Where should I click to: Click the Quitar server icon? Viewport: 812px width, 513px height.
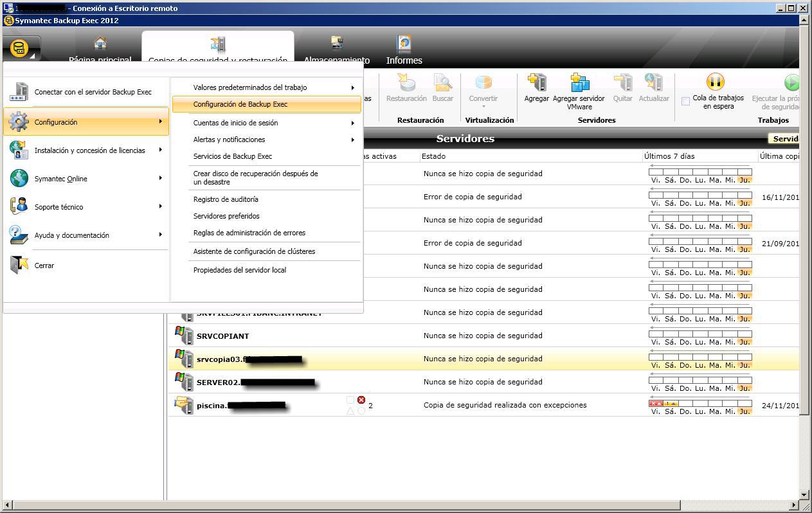tap(622, 82)
